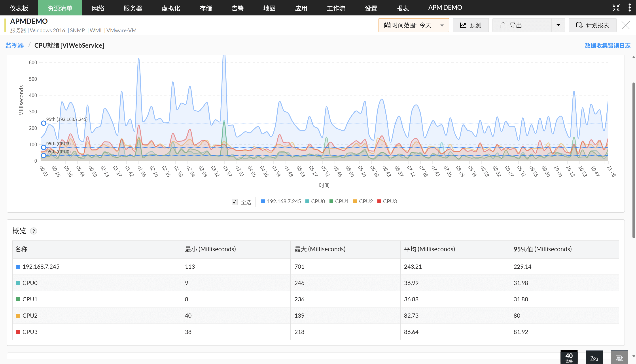Viewport: 636px width, 364px height.
Task: Open the 数据收集错误日志 link
Action: 607,45
